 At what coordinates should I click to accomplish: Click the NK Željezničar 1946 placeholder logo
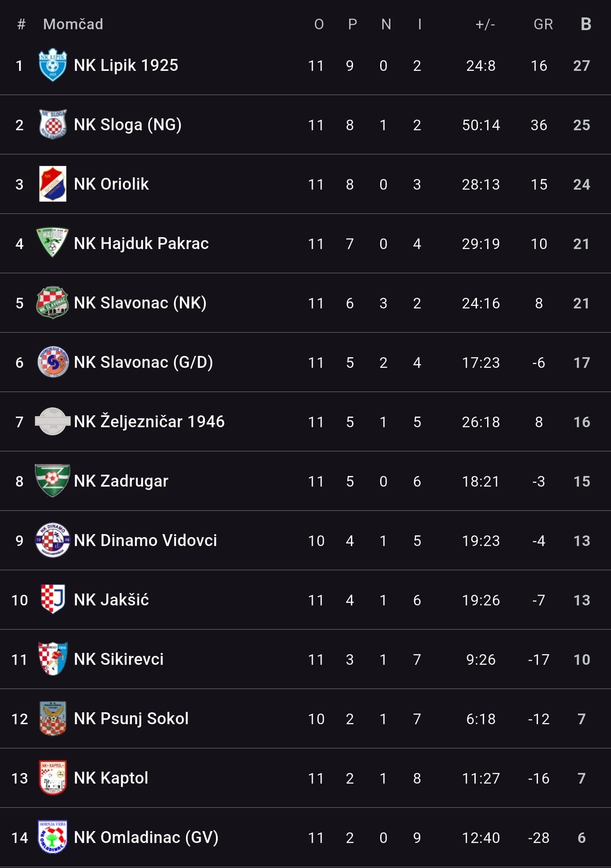pyautogui.click(x=52, y=421)
